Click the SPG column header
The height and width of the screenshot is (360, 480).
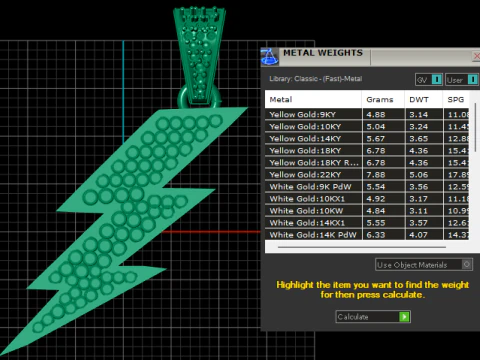click(456, 99)
